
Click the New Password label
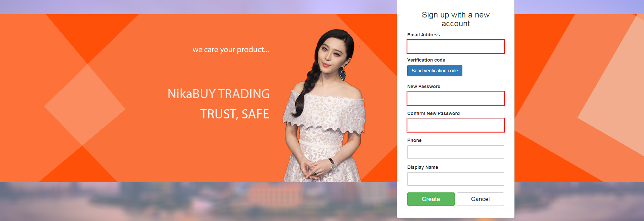point(424,86)
